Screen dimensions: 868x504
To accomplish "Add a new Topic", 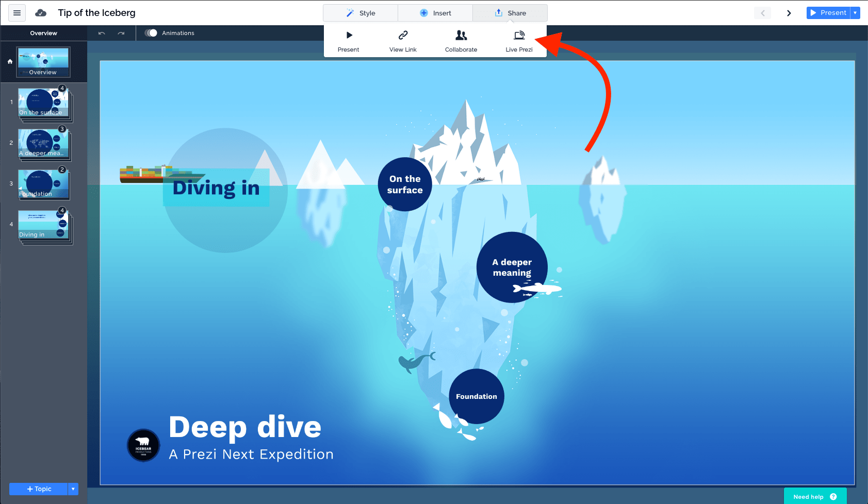I will [x=39, y=489].
